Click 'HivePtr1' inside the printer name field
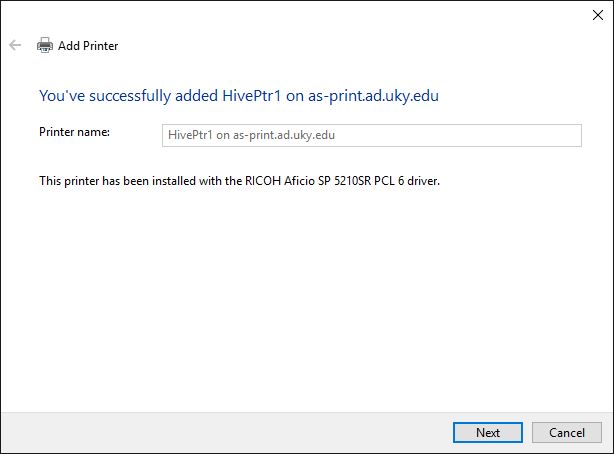Screen dimensions: 614x454 pyautogui.click(x=190, y=135)
